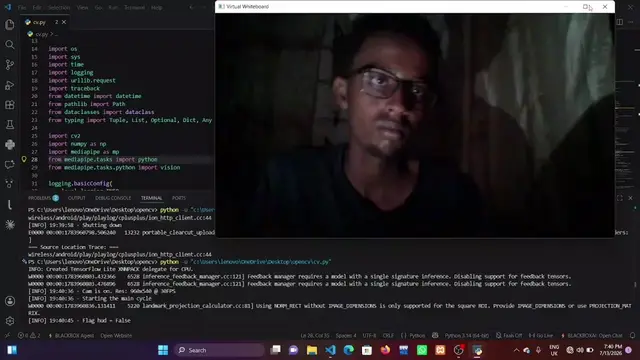
Task: Click the CRLF line ending selector
Action: click(x=388, y=336)
